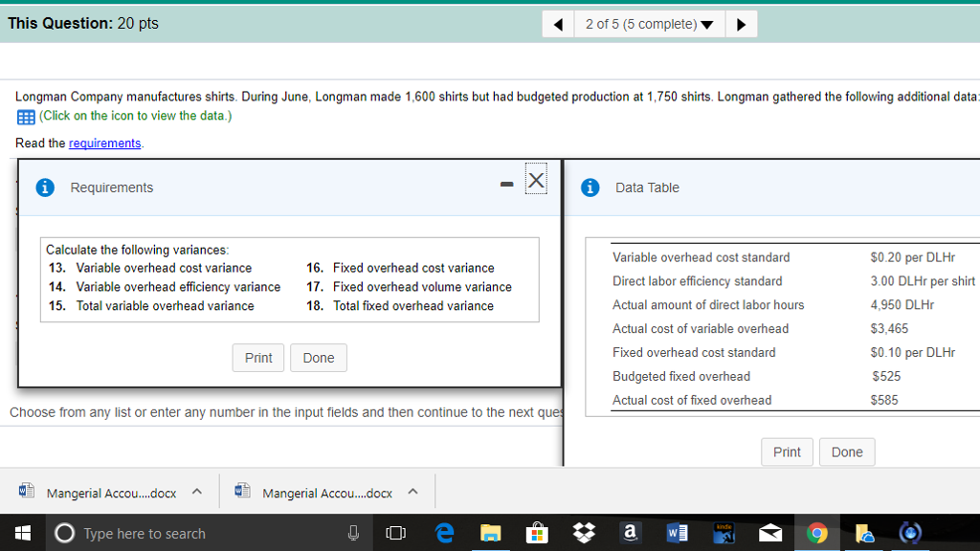Open the Kindle app from taskbar

coord(723,533)
